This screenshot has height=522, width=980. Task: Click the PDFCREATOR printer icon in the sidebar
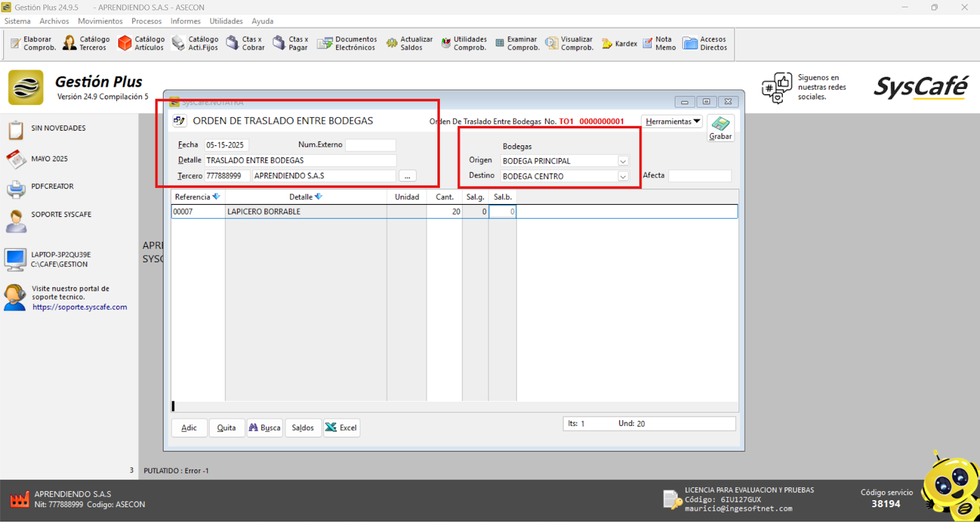pyautogui.click(x=16, y=188)
